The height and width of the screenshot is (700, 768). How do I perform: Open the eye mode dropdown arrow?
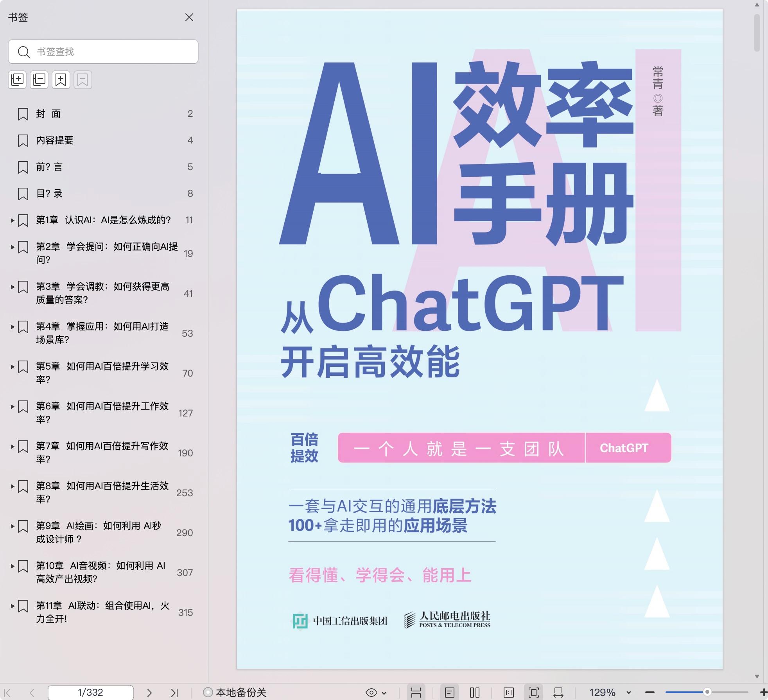pyautogui.click(x=384, y=693)
